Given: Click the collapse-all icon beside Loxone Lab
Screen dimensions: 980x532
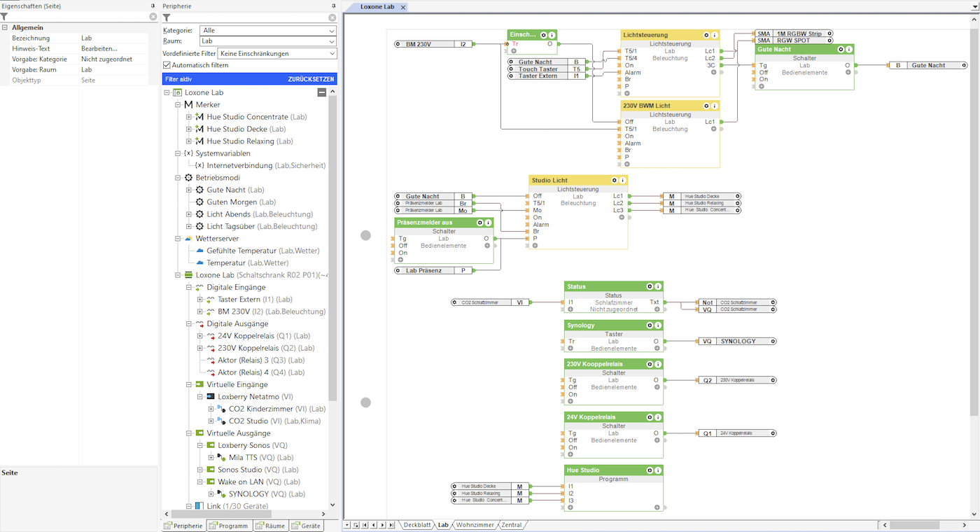Looking at the screenshot, I should tap(321, 92).
